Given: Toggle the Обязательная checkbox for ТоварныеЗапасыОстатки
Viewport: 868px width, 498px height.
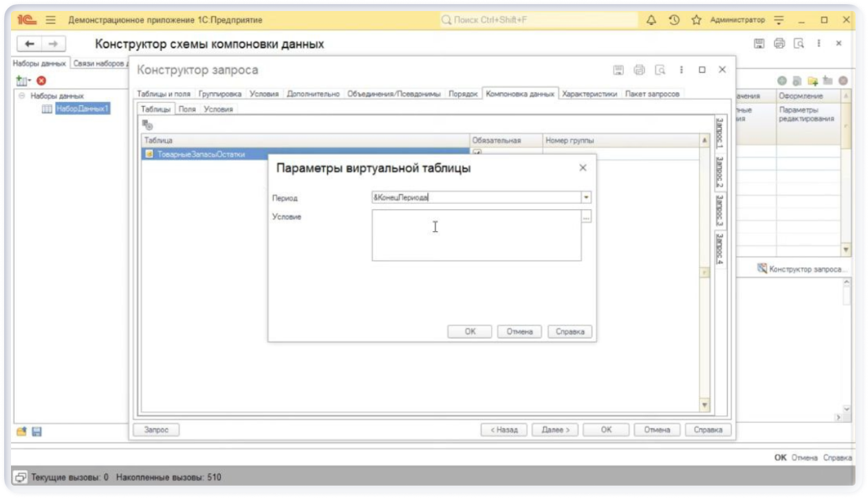Looking at the screenshot, I should point(477,153).
